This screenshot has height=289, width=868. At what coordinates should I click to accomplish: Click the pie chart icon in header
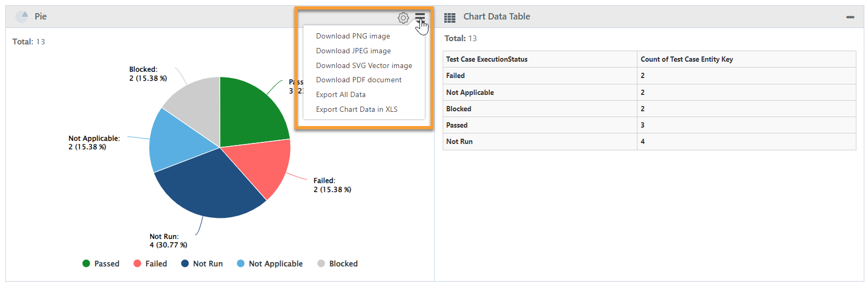(22, 17)
